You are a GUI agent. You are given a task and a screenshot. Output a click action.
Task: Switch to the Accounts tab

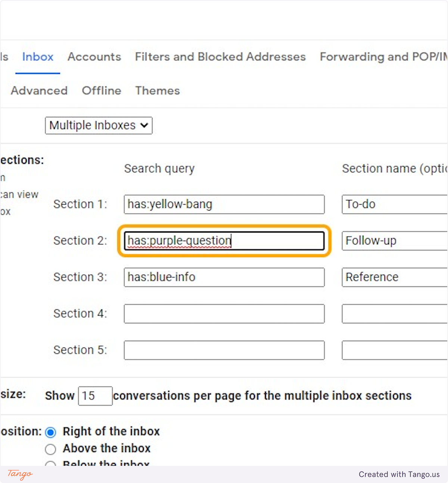click(94, 57)
